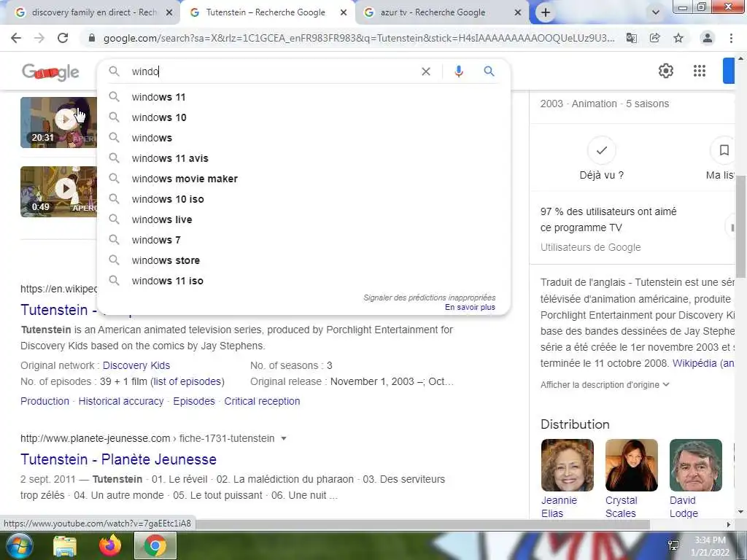
Task: Open the Historical accuracy link
Action: pyautogui.click(x=121, y=402)
